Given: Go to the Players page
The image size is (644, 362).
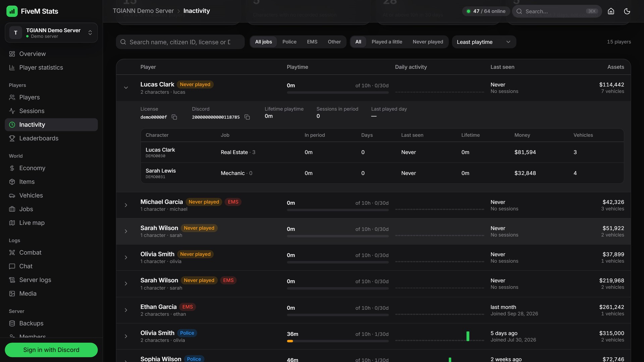Looking at the screenshot, I should pyautogui.click(x=51, y=98).
